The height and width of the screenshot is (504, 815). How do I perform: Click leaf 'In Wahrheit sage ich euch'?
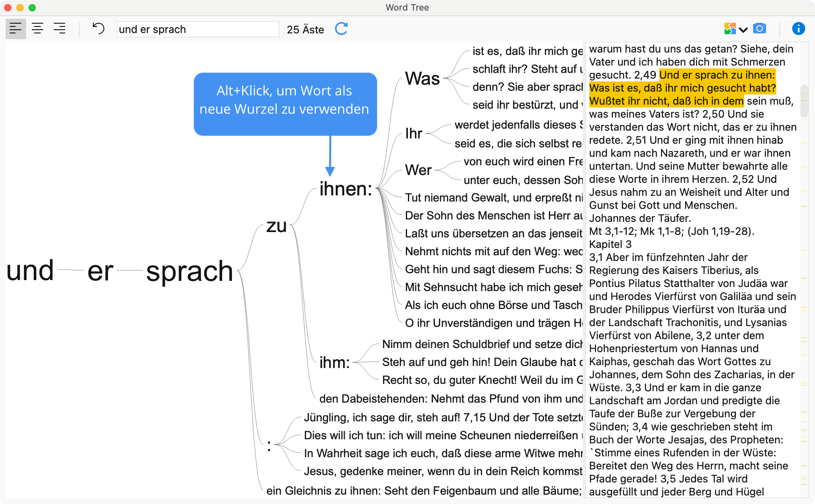(443, 454)
